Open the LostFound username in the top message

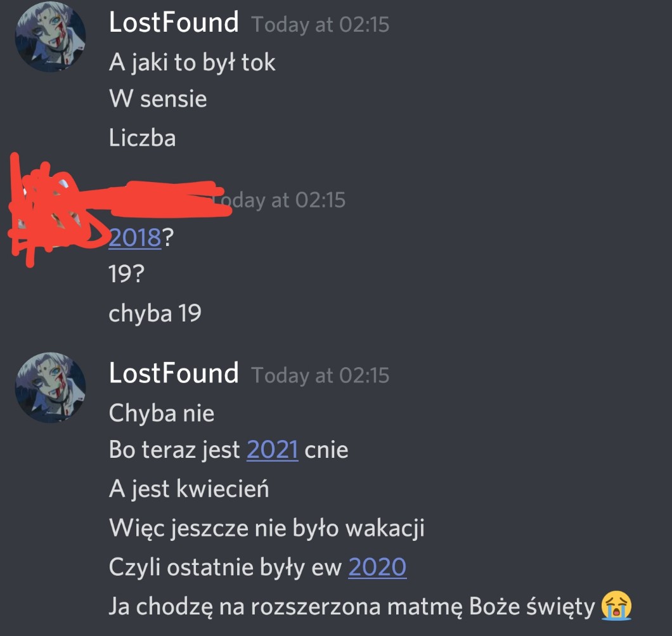coord(174,22)
